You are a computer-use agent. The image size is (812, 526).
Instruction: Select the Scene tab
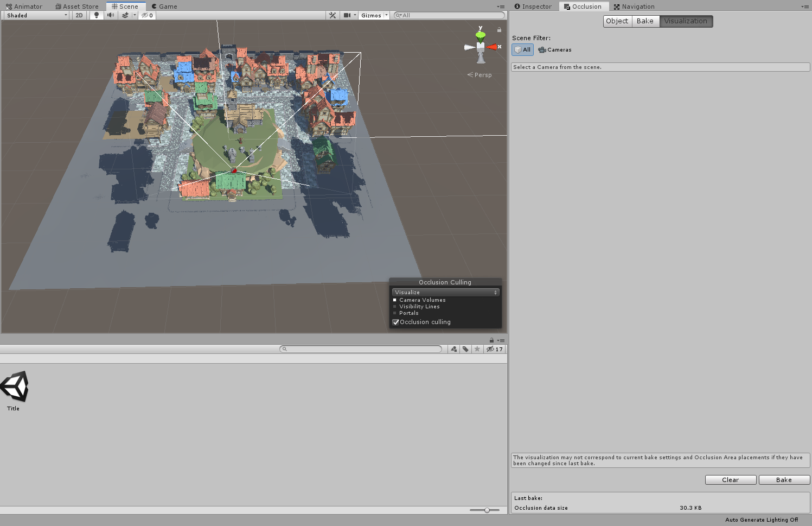(125, 7)
